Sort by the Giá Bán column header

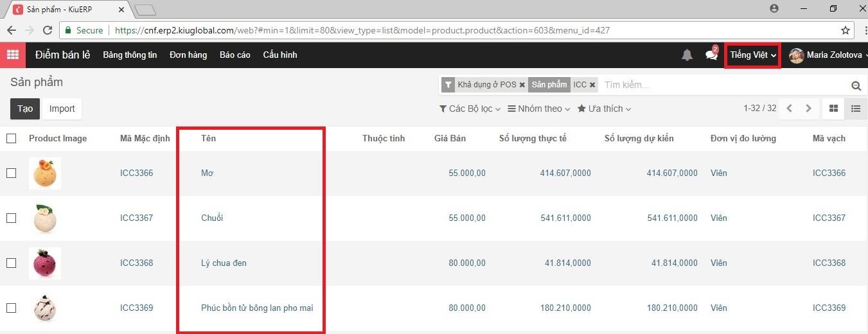450,138
